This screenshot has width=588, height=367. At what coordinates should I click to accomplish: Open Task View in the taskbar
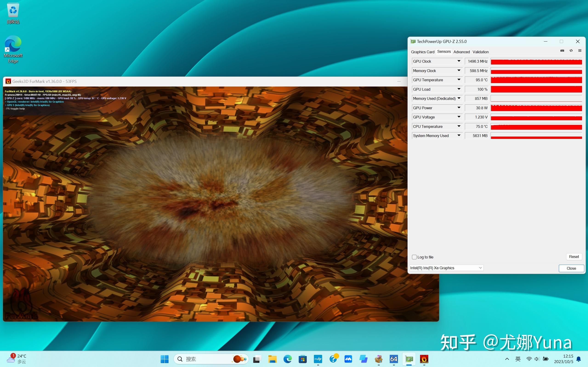(257, 359)
